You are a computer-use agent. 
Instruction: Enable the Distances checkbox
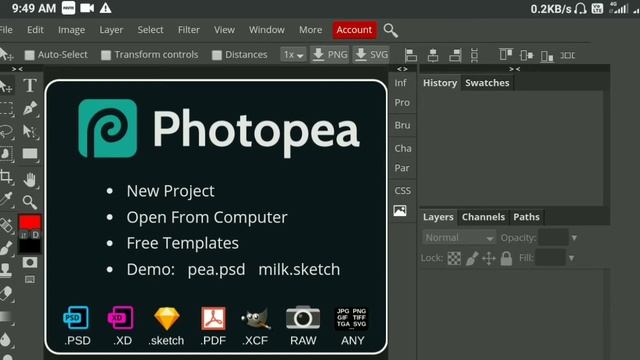[x=217, y=55]
